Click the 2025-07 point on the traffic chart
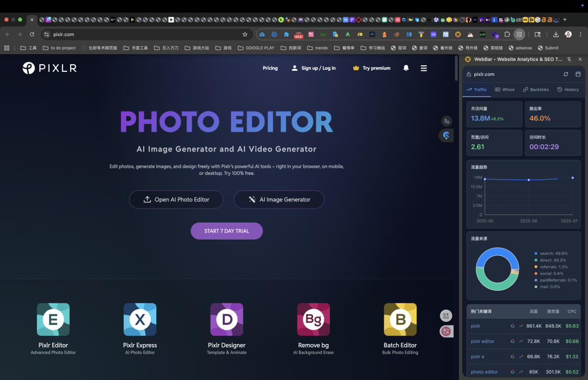 pyautogui.click(x=573, y=178)
